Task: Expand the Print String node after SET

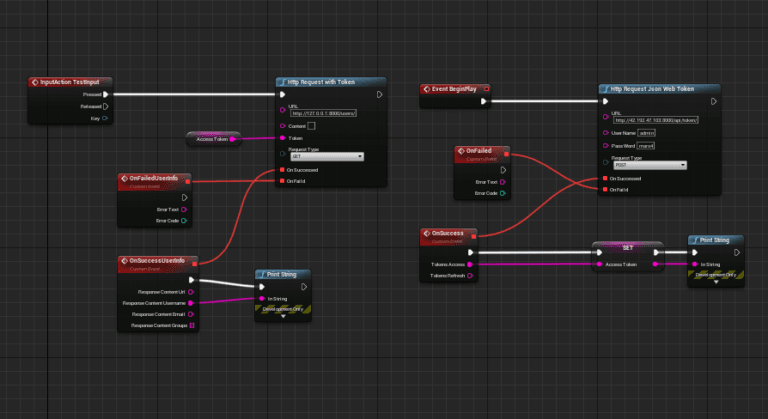Action: point(716,282)
